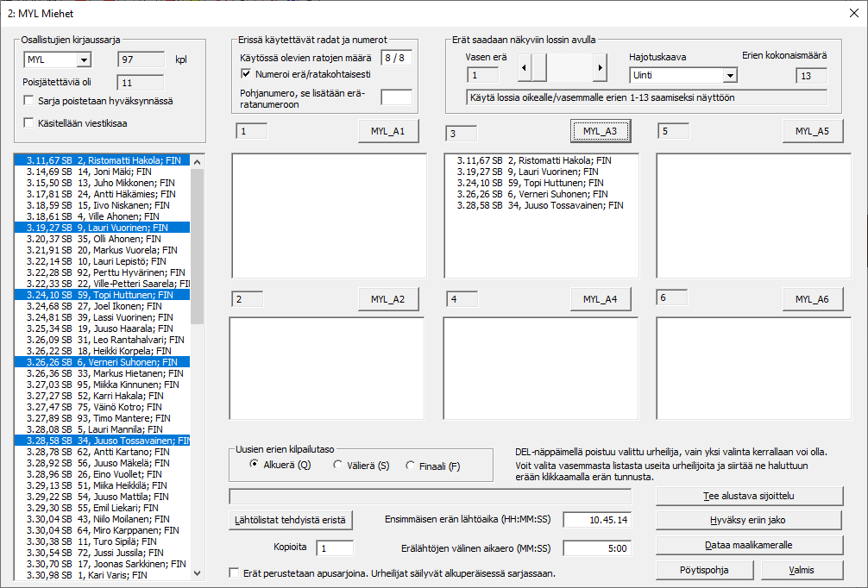868x588 pixels.
Task: Select the Välierä (S) radio button
Action: tap(338, 466)
